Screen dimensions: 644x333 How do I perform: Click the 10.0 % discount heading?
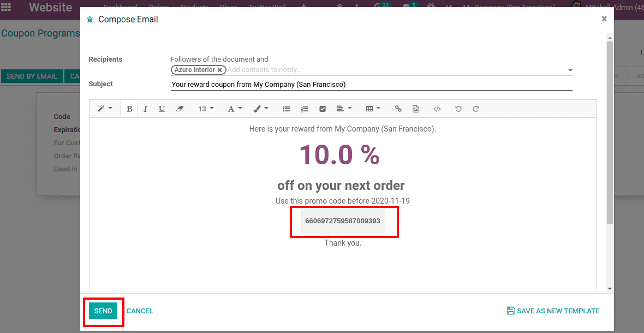tap(339, 155)
